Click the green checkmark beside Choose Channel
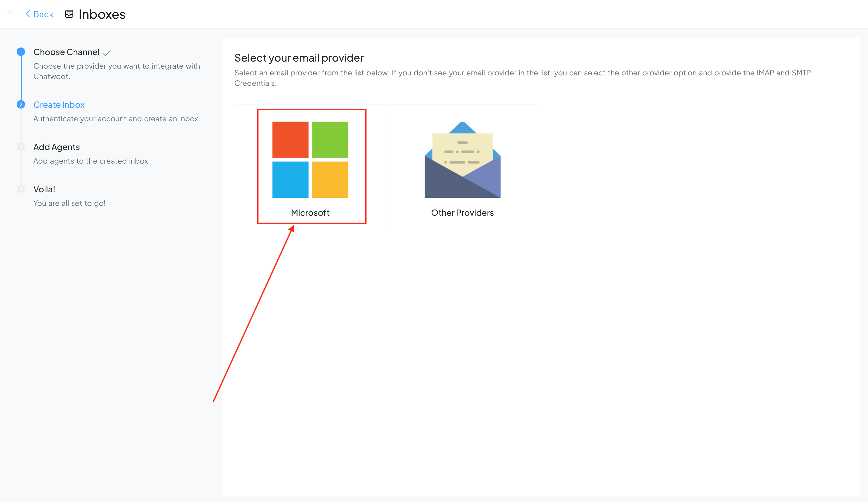868x502 pixels. pyautogui.click(x=107, y=53)
